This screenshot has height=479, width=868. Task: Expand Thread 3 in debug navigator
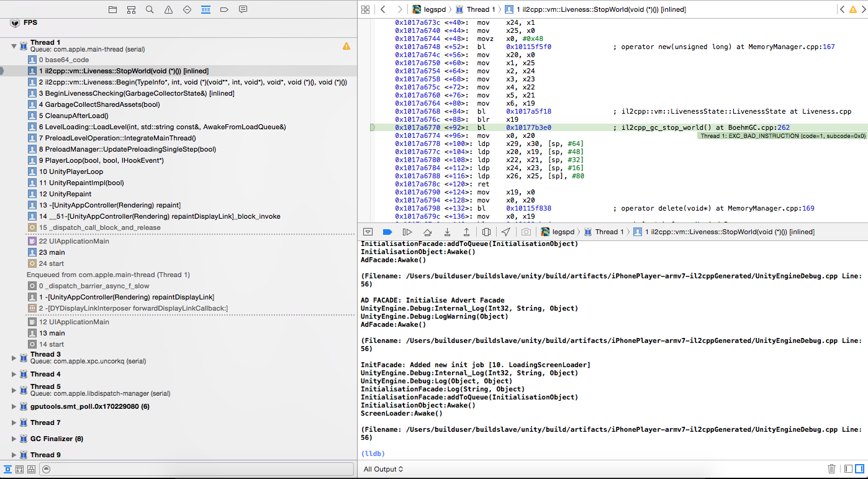14,358
